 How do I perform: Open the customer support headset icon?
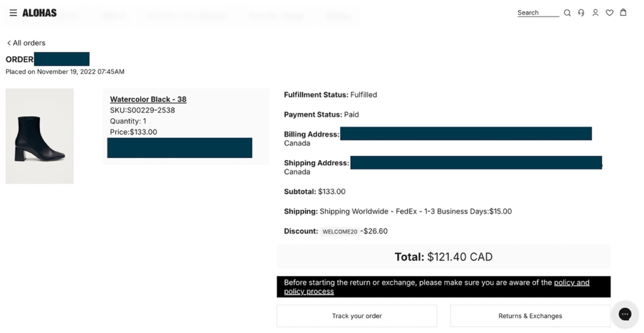click(581, 13)
